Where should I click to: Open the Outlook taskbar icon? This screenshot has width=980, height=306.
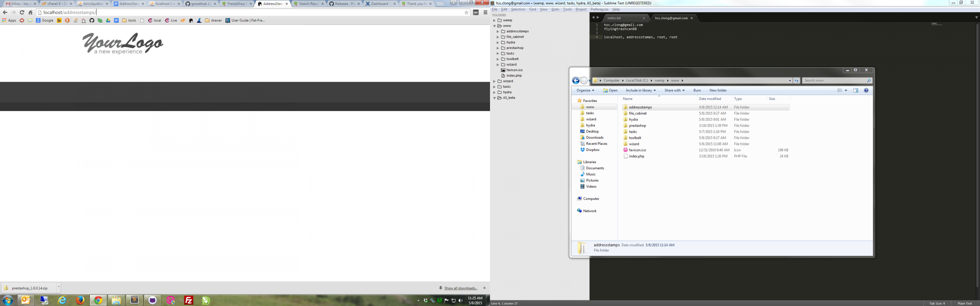(25, 300)
